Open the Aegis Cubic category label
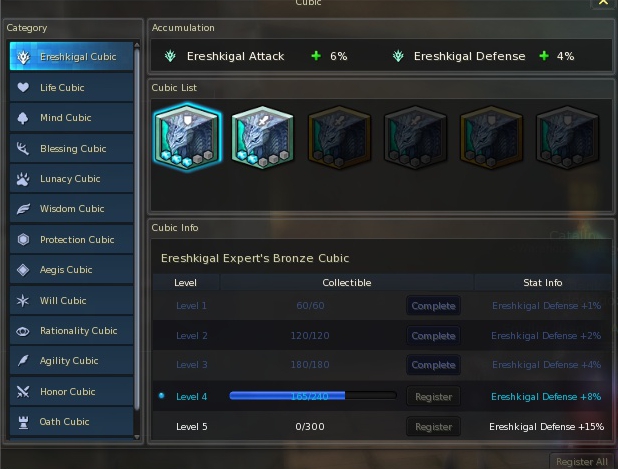The height and width of the screenshot is (469, 618). [66, 270]
